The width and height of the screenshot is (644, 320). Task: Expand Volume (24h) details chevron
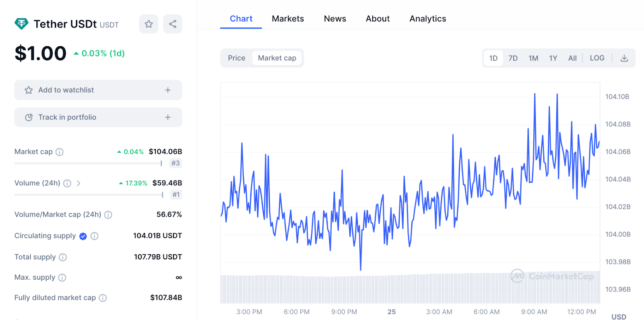pyautogui.click(x=78, y=183)
